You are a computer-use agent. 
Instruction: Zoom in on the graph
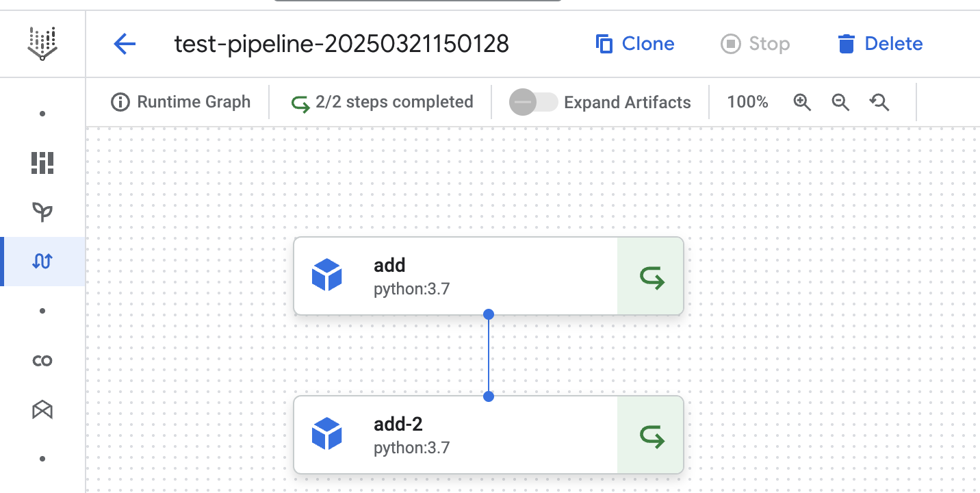[802, 103]
